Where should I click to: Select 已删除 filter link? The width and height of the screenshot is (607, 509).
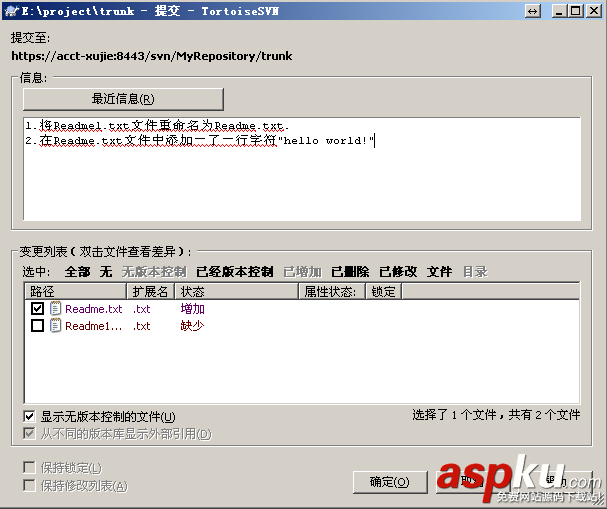point(350,271)
